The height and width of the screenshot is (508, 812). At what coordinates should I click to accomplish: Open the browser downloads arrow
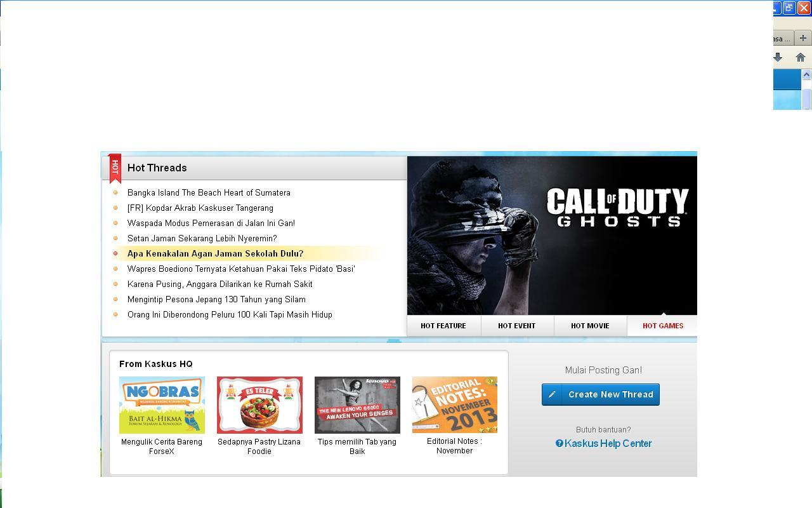pyautogui.click(x=778, y=57)
